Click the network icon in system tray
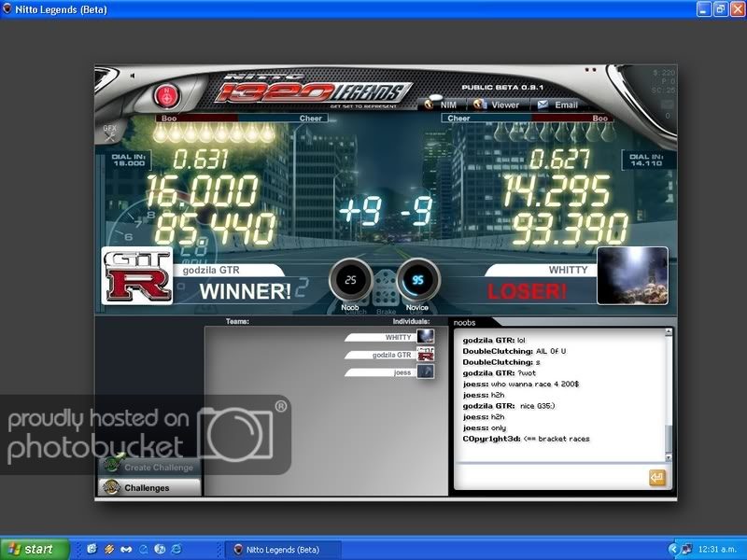Screen dimensions: 747x560 point(687,549)
